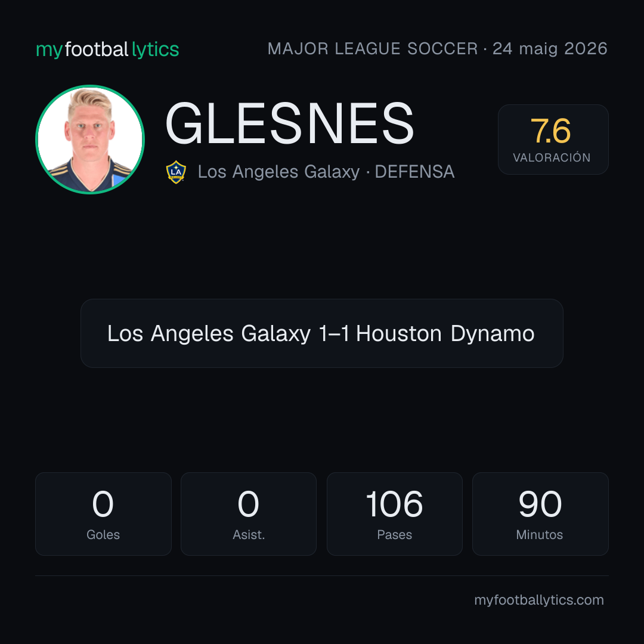Image resolution: width=644 pixels, height=644 pixels.
Task: Visit the myfootballytics.com footer link
Action: coord(539,600)
